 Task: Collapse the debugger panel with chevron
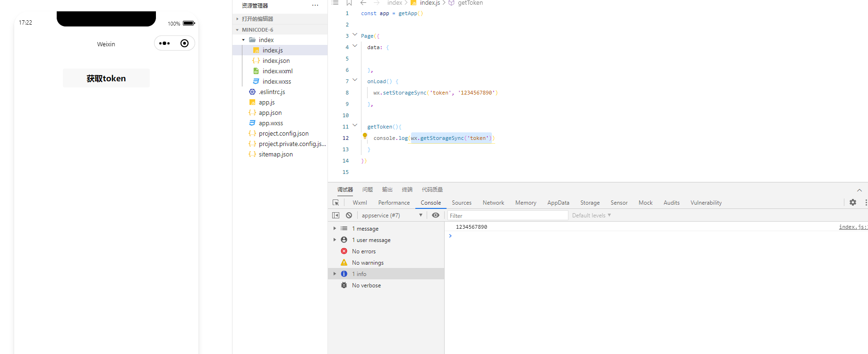(859, 190)
